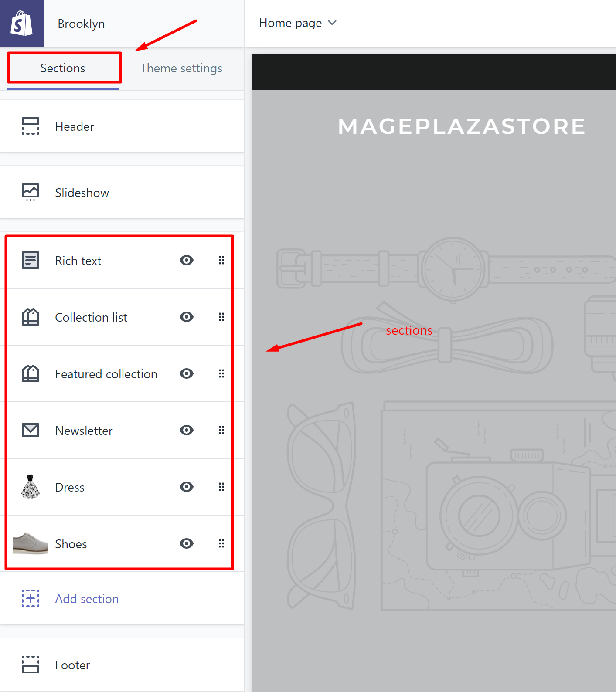616x692 pixels.
Task: Hide the Shoes section
Action: point(187,543)
